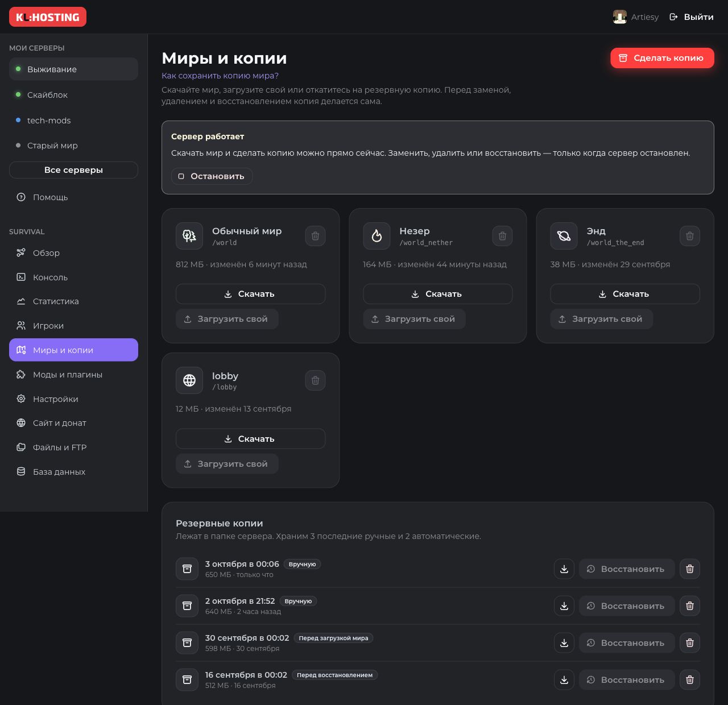Click the Выйти logout button
Viewport: 728px width, 705px height.
click(x=691, y=17)
